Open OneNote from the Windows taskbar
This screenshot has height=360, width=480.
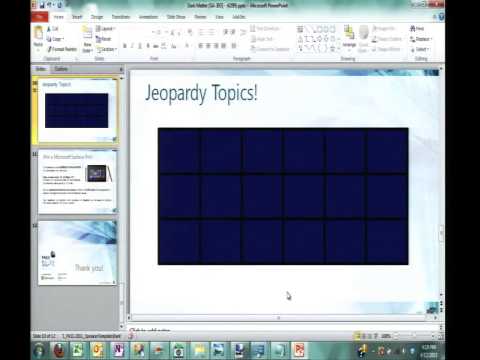(118, 350)
